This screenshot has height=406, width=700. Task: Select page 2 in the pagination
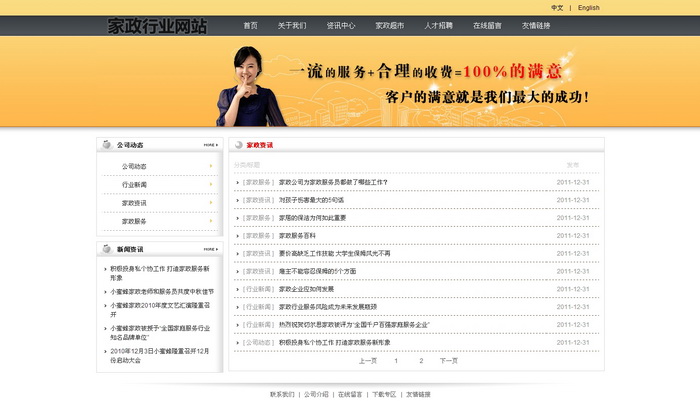pyautogui.click(x=421, y=360)
